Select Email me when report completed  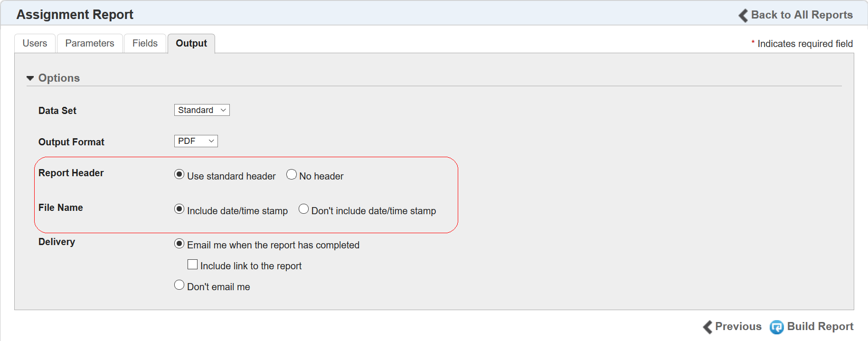coord(179,244)
